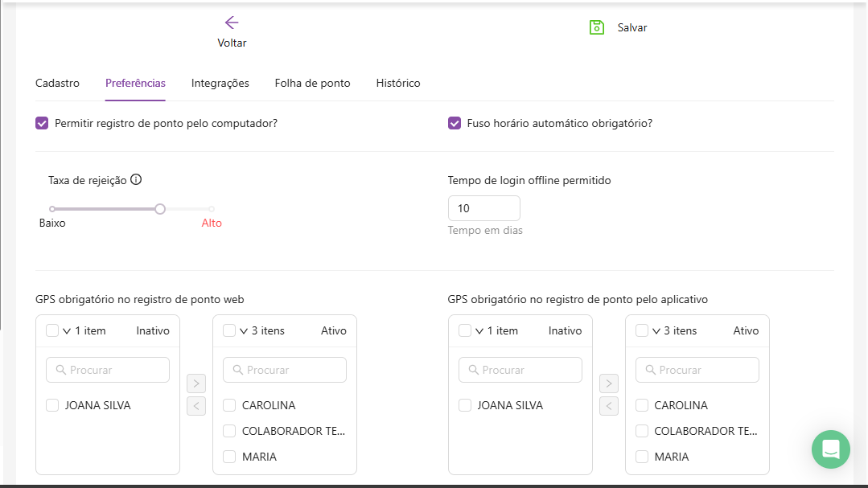The image size is (868, 488).
Task: Click the Voltar back arrow icon
Action: (x=232, y=23)
